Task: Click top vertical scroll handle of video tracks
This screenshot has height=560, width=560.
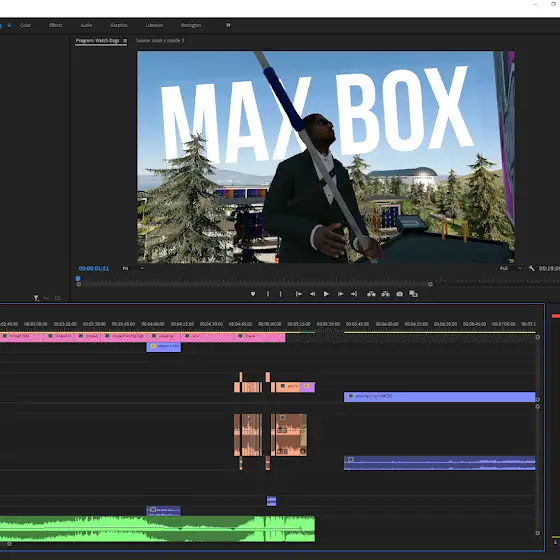Action: pyautogui.click(x=538, y=337)
